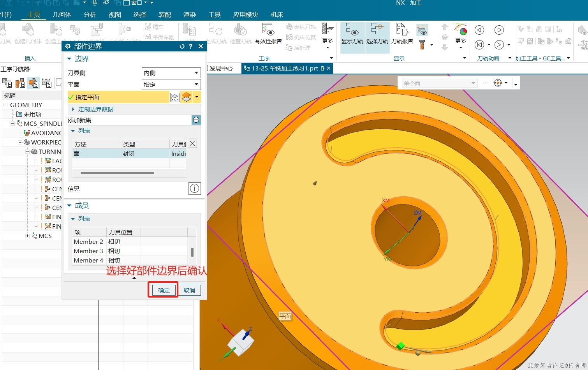Screen dimensions: 588x370
Task: Click the orange layered plane type icon
Action: [x=187, y=97]
